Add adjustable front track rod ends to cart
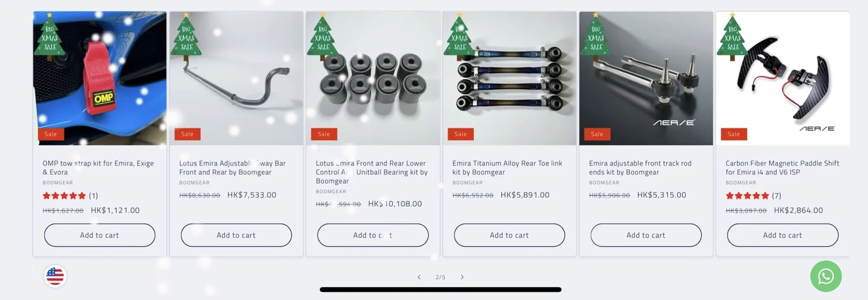The height and width of the screenshot is (300, 868). click(646, 235)
